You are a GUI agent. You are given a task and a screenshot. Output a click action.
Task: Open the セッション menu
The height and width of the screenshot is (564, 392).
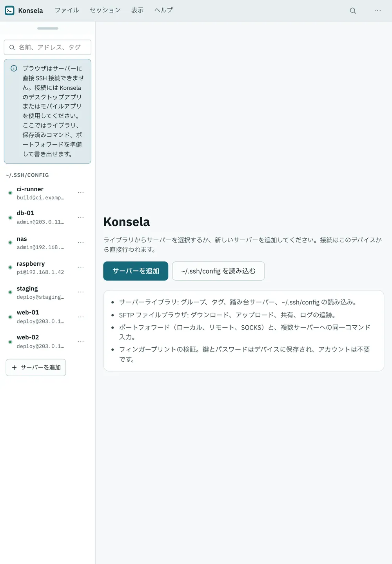point(105,10)
